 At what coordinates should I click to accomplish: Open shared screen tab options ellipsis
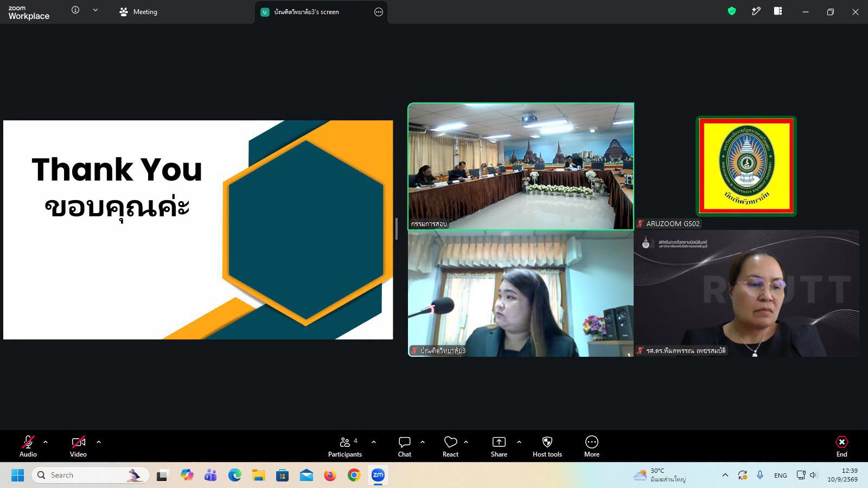[x=379, y=12]
